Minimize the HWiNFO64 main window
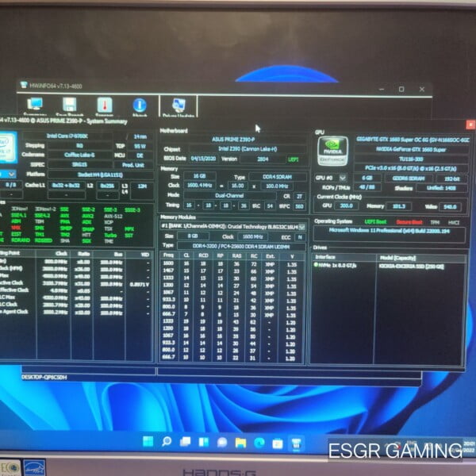476x476 pixels. pos(382,89)
